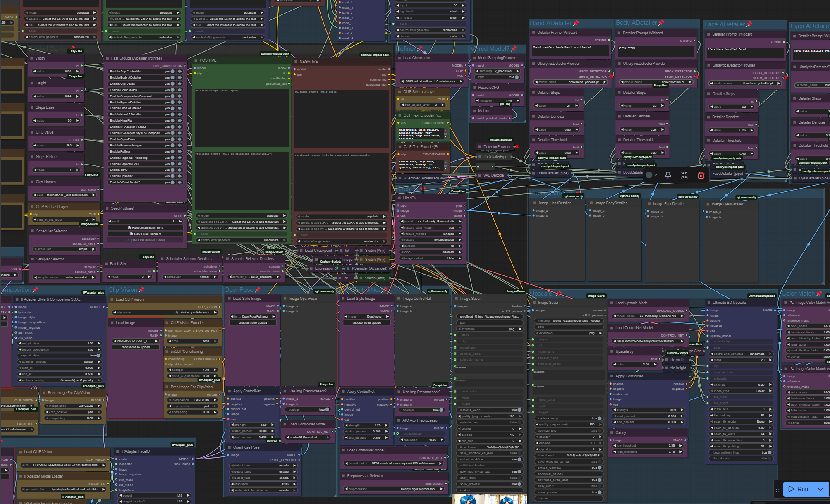Click the pin icon beside Hand ADetailer title

click(576, 23)
